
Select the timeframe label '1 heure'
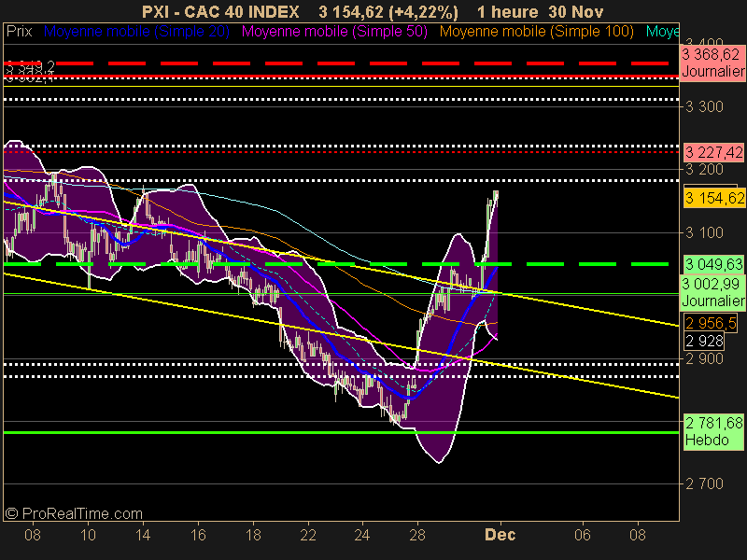[507, 11]
